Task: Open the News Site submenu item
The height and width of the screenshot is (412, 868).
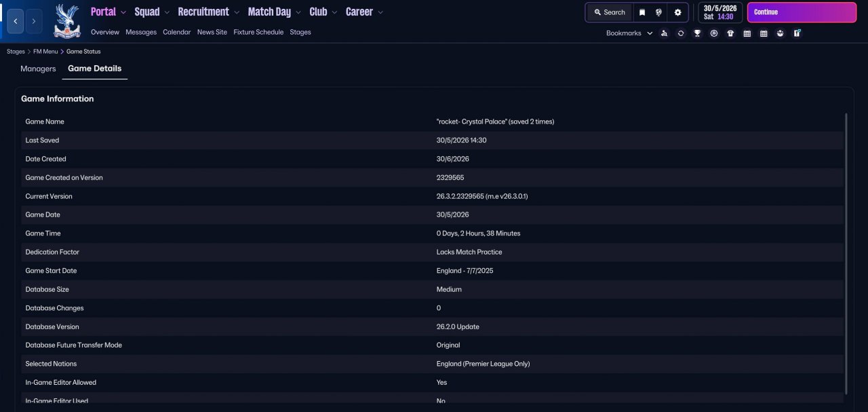Action: [x=212, y=32]
